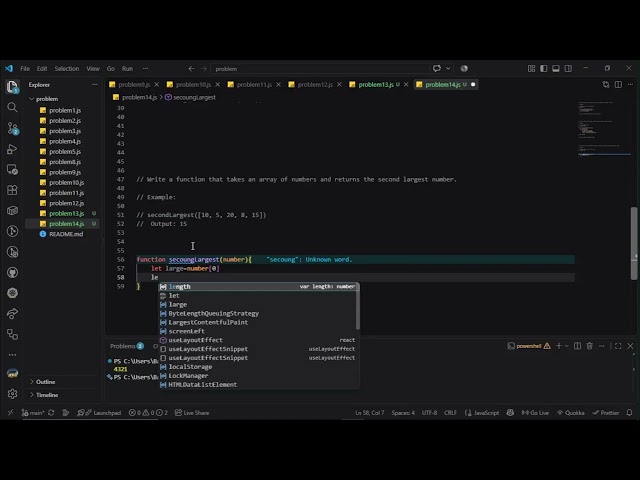Toggle the primary side bar
This screenshot has height=480, width=640.
(543, 69)
